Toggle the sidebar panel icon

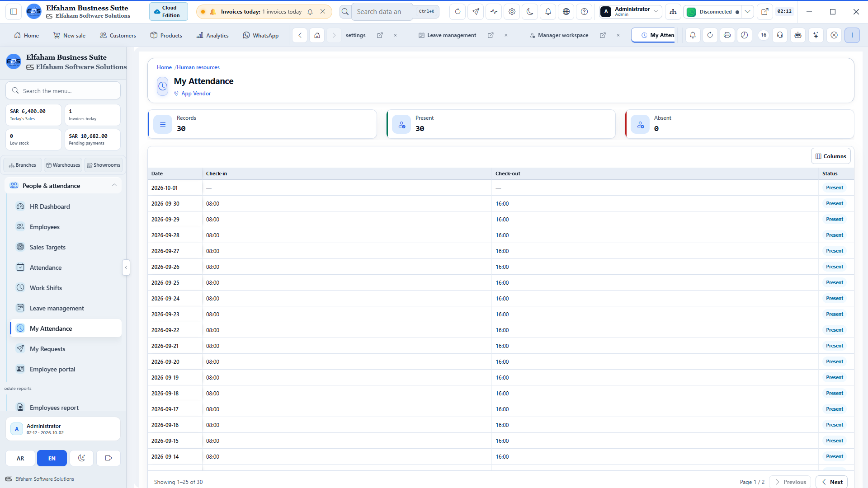(x=14, y=12)
